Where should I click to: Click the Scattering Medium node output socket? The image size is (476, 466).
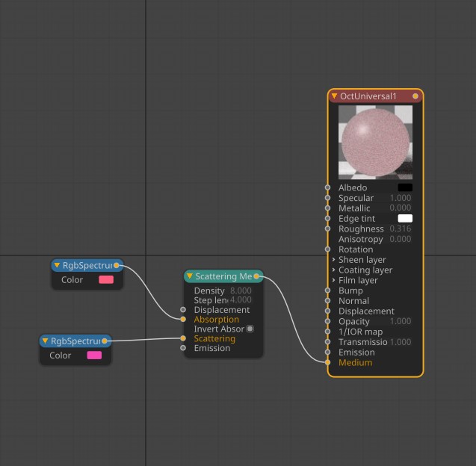click(256, 276)
